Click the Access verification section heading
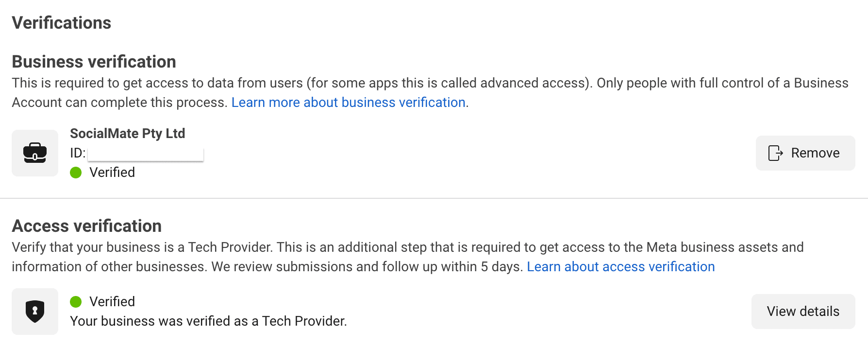868x348 pixels. tap(87, 226)
